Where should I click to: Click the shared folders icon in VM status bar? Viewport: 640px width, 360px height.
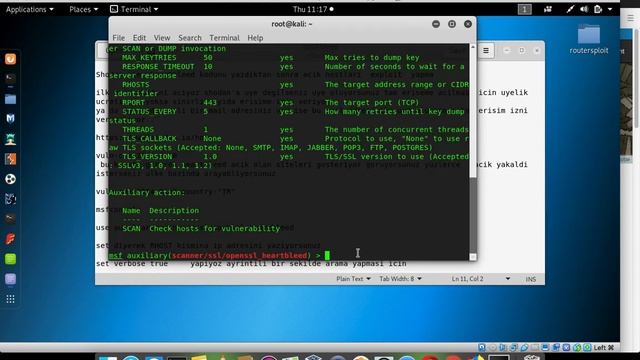point(535,348)
